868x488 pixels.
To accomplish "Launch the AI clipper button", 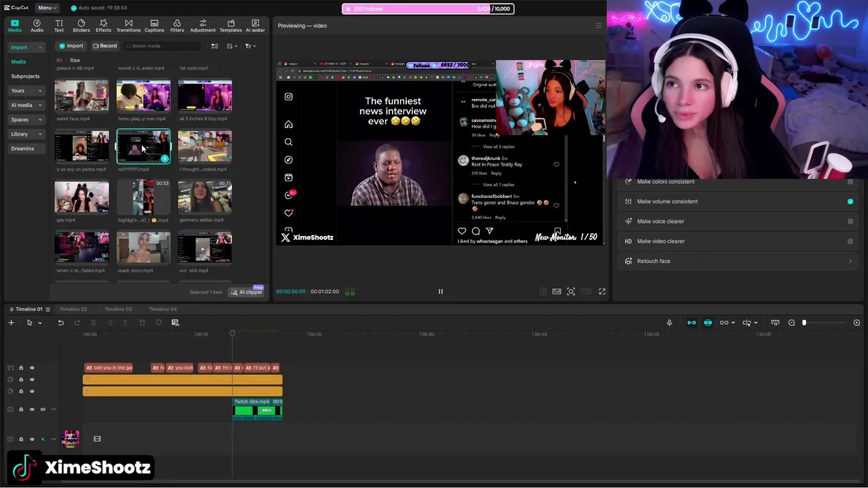I will point(245,292).
